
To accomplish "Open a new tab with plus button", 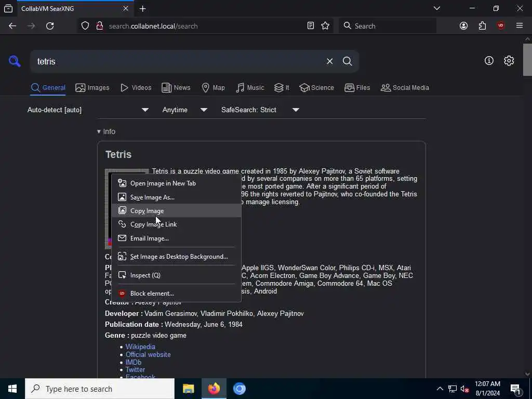I will click(142, 8).
